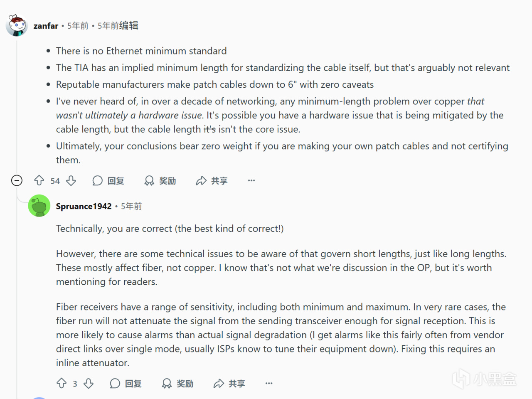Open zanfar's user profile link

click(x=46, y=26)
